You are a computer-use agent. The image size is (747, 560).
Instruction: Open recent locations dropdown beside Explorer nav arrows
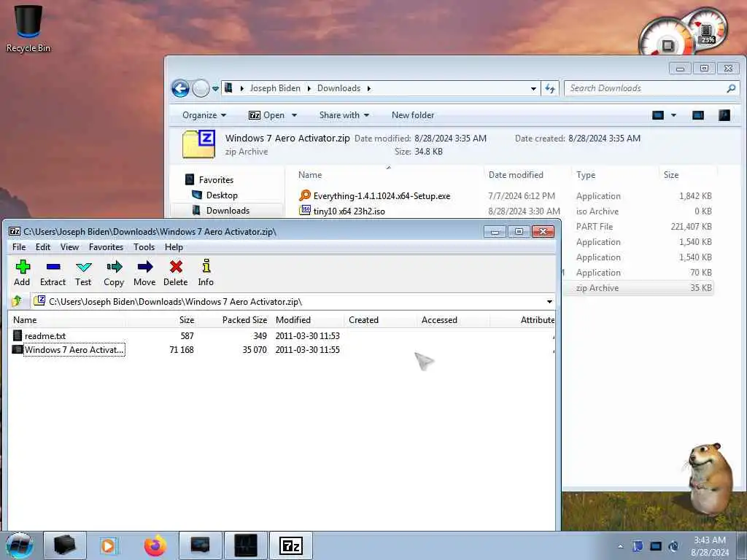[215, 88]
